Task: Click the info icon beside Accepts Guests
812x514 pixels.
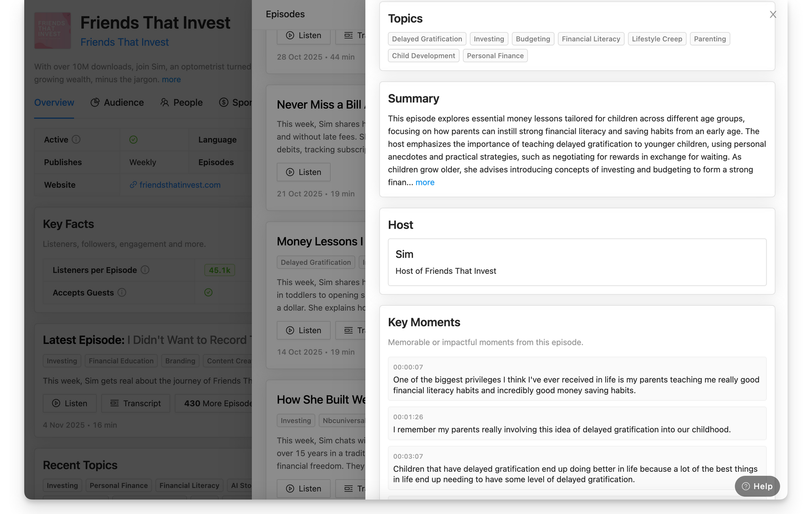Action: tap(122, 293)
